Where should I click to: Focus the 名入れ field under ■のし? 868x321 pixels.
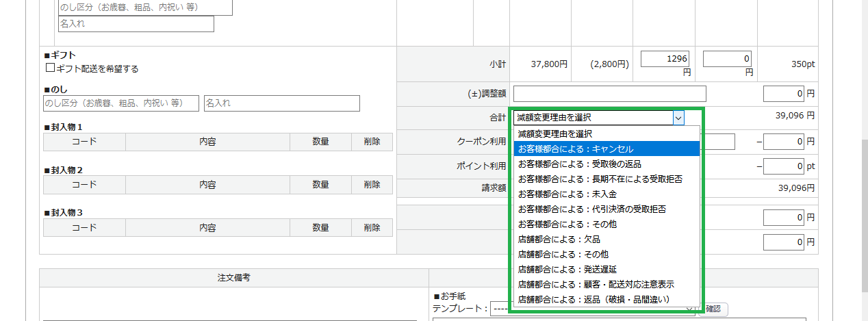coord(281,103)
